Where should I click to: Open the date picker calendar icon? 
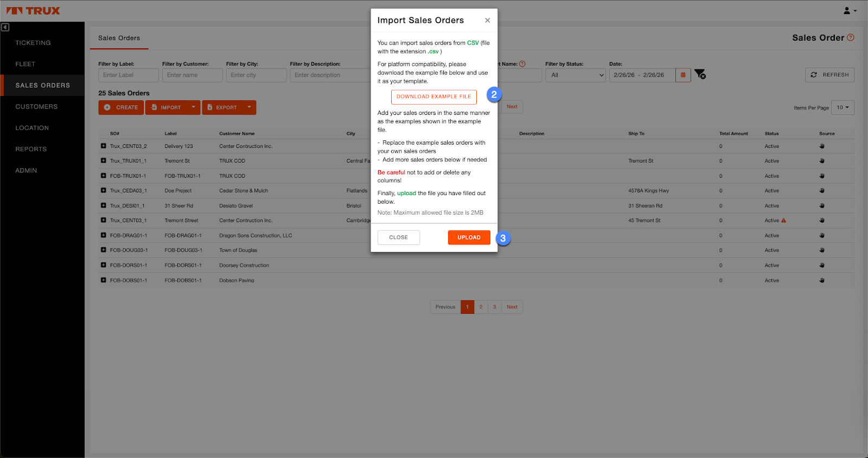(683, 75)
